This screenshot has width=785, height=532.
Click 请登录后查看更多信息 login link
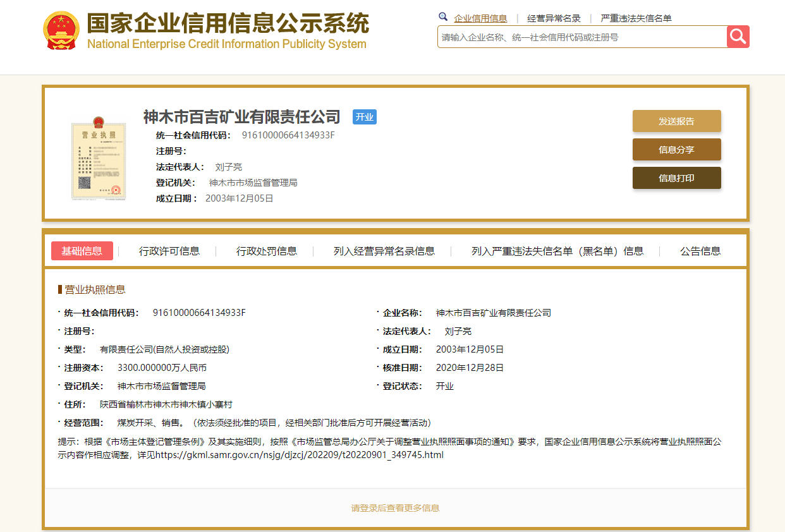(x=396, y=508)
